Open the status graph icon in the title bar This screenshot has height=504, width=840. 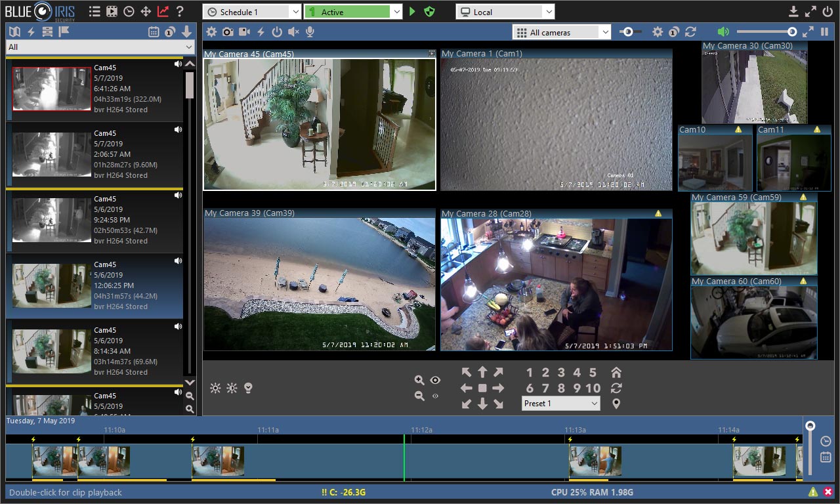click(163, 12)
